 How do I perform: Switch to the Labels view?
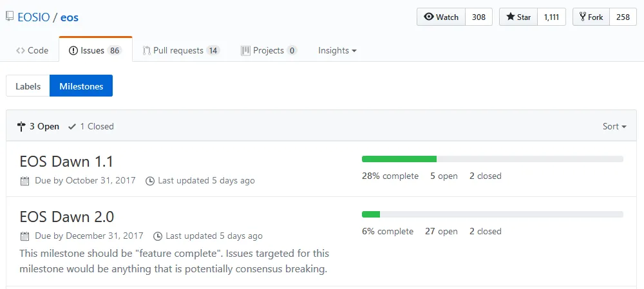tap(28, 86)
